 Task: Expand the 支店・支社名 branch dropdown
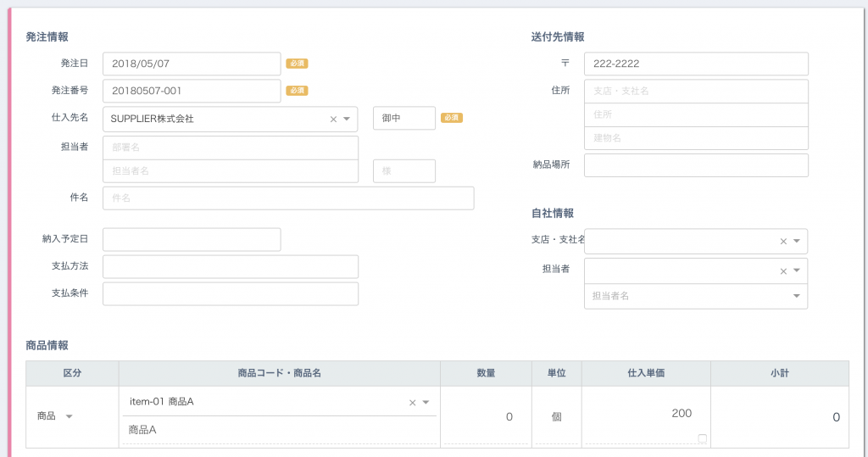click(797, 241)
